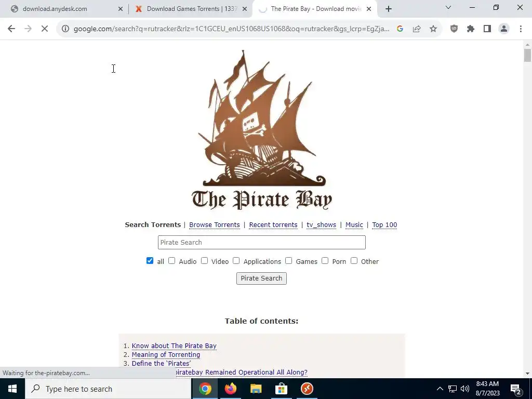The height and width of the screenshot is (399, 532).
Task: Open Chrome from the taskbar
Action: point(205,389)
